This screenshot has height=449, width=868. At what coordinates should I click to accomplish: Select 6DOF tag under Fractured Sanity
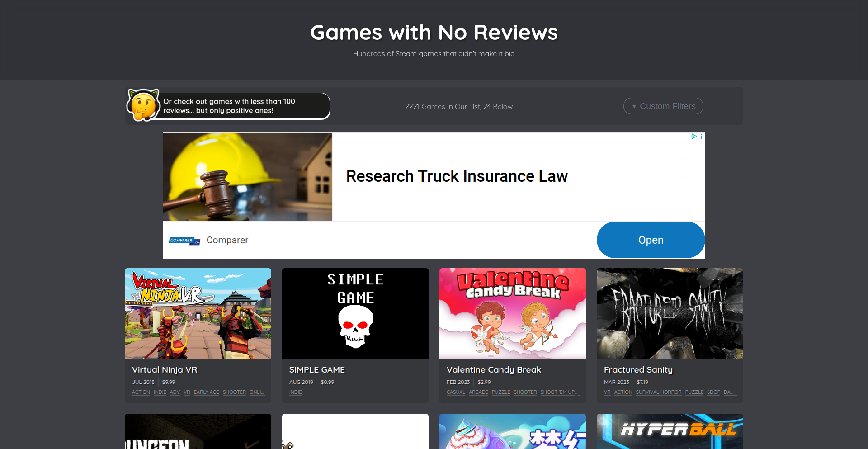point(714,392)
